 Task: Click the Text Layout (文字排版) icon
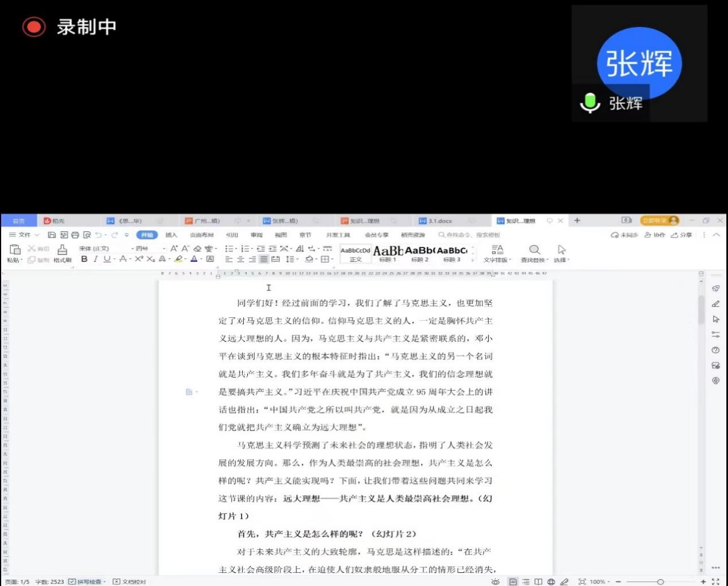[x=497, y=249]
